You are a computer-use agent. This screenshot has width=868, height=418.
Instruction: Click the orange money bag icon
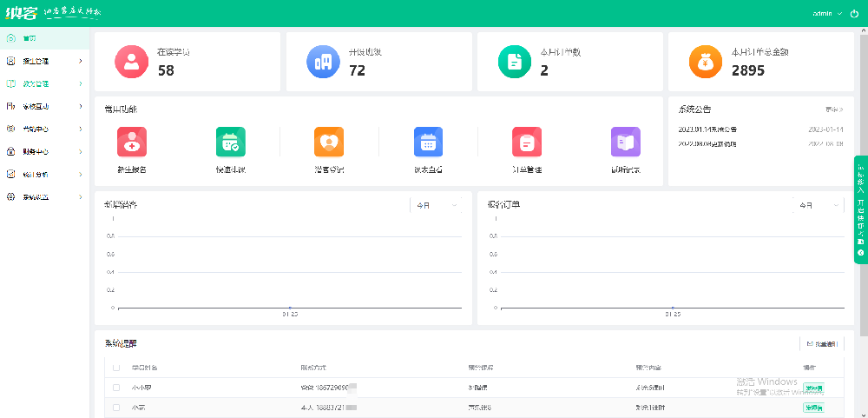[706, 62]
